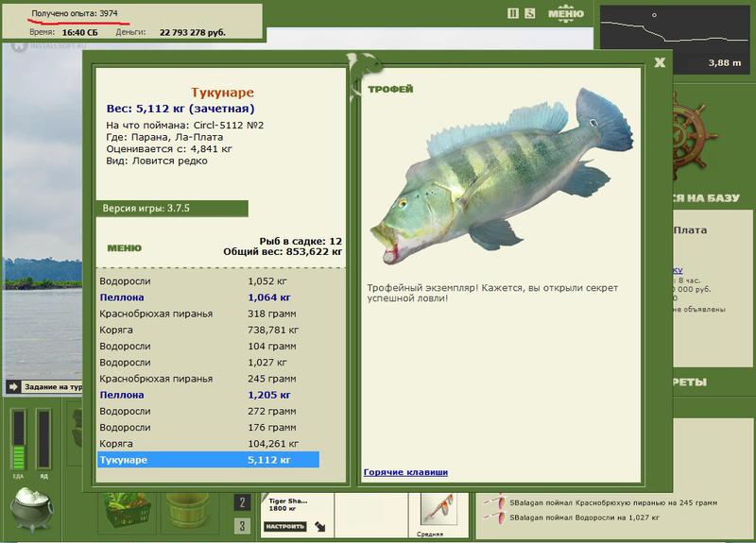Click the arrow next to Задание на тур
756x543 pixels.
[x=13, y=386]
